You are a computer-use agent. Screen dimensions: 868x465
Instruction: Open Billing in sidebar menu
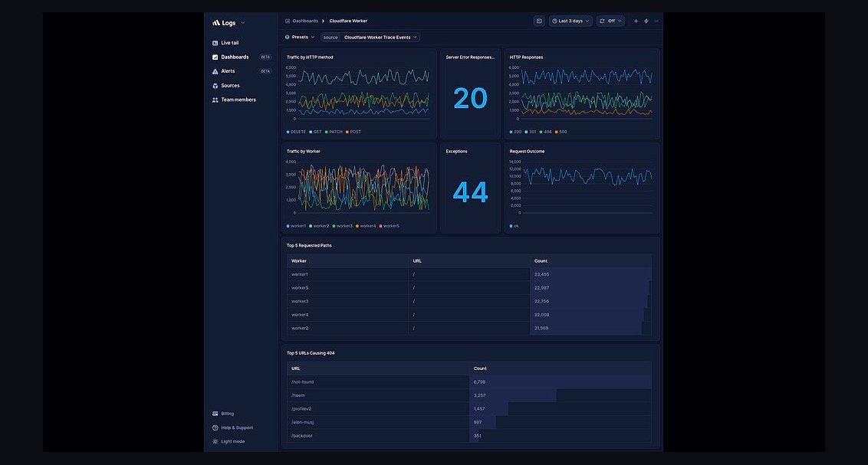coord(228,414)
